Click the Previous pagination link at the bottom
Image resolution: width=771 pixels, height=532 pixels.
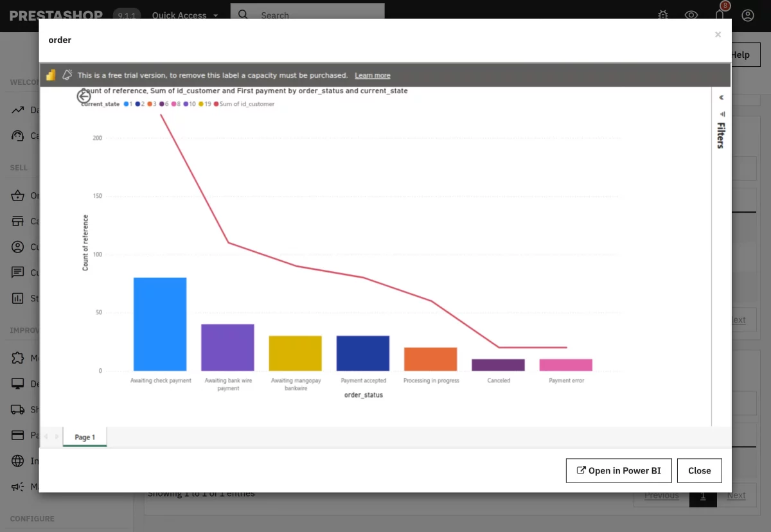(661, 495)
